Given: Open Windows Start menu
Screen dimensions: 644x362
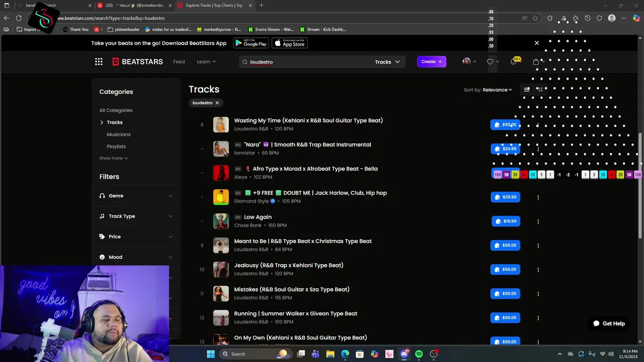Looking at the screenshot, I should (x=210, y=354).
